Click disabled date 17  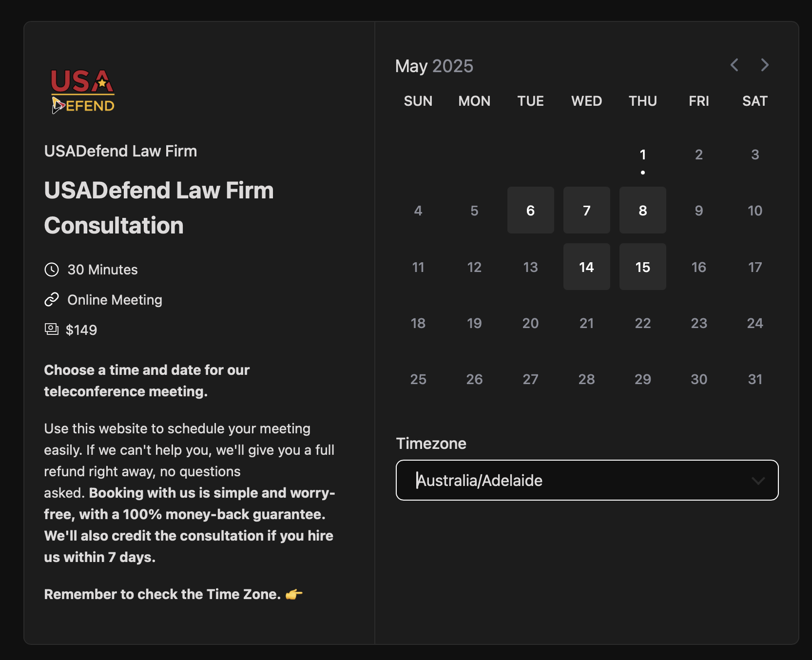click(755, 267)
